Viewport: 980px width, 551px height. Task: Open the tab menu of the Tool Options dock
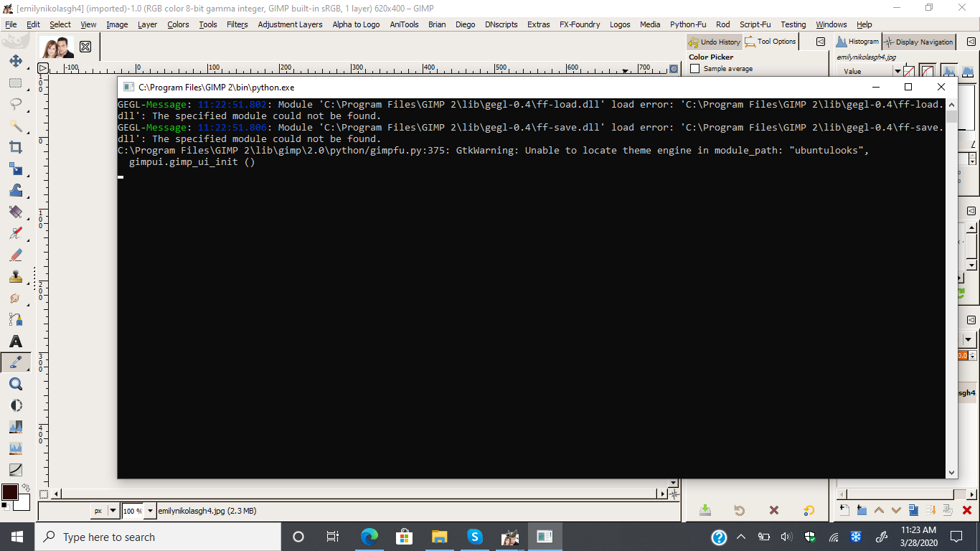(x=821, y=42)
